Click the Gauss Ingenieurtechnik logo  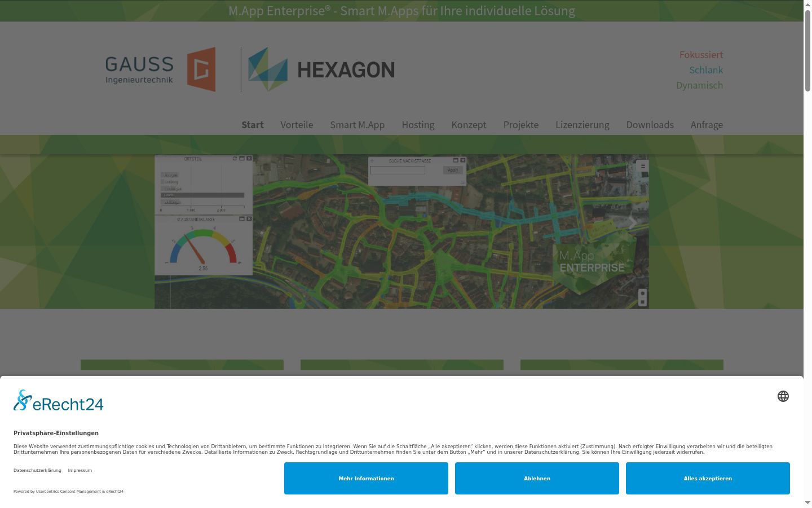click(161, 69)
